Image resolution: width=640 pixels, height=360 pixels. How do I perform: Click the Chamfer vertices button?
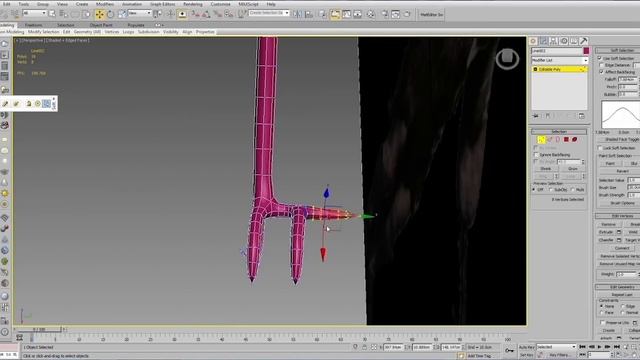606,240
